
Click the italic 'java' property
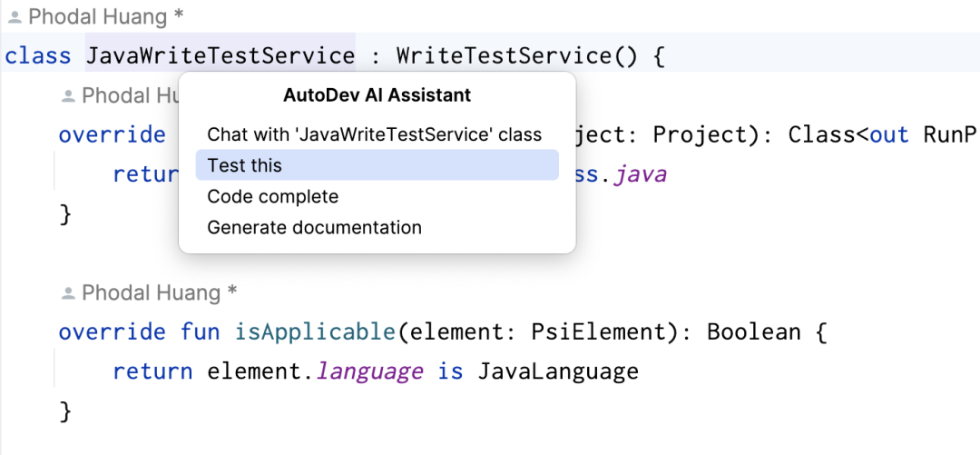point(640,174)
